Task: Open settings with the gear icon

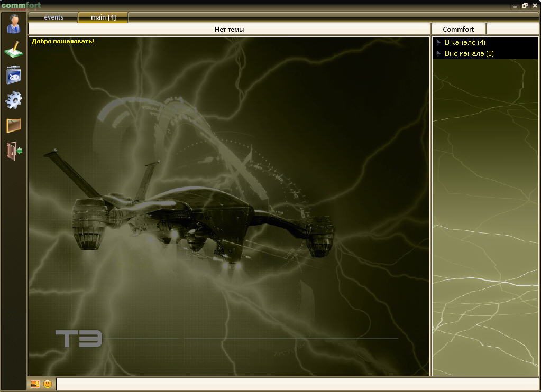Action: 13,100
